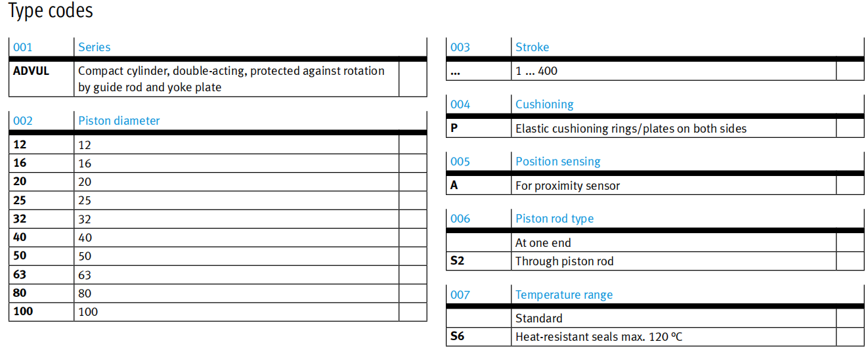Click the Piston diameter header

pyautogui.click(x=119, y=121)
